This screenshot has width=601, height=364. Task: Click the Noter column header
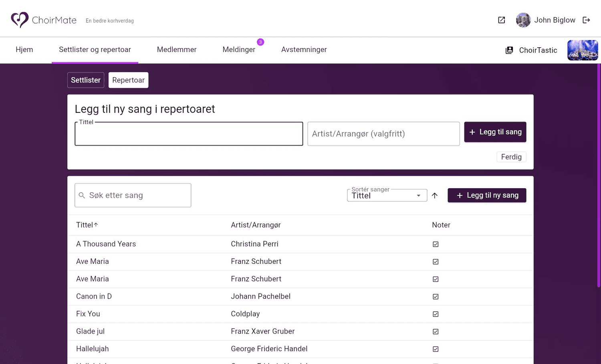pyautogui.click(x=441, y=225)
